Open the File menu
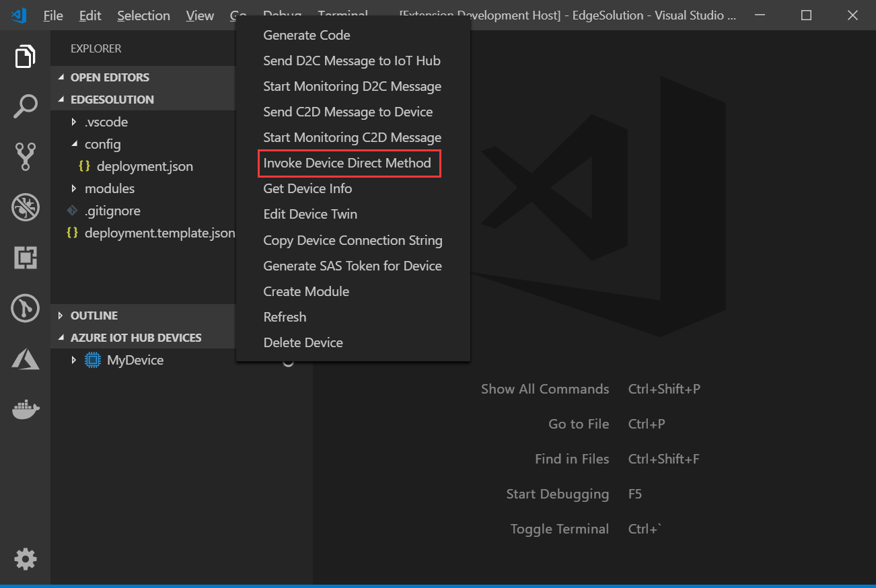Viewport: 876px width, 588px height. [x=52, y=15]
